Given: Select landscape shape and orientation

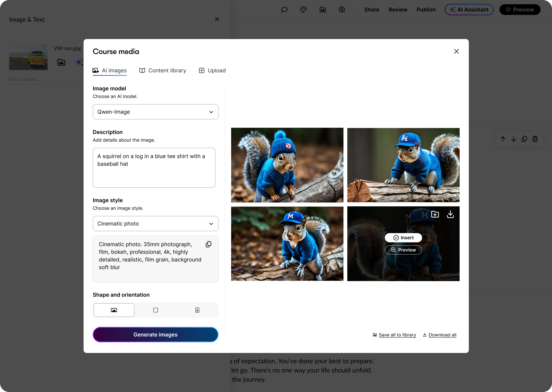Looking at the screenshot, I should (x=114, y=310).
